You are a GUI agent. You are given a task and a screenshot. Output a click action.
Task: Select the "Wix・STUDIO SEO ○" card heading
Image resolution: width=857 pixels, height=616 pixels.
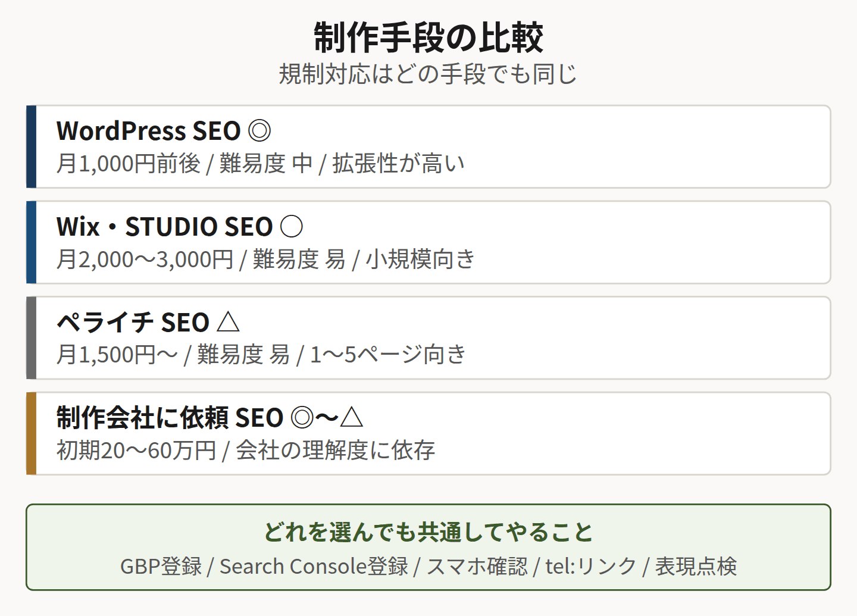(180, 227)
